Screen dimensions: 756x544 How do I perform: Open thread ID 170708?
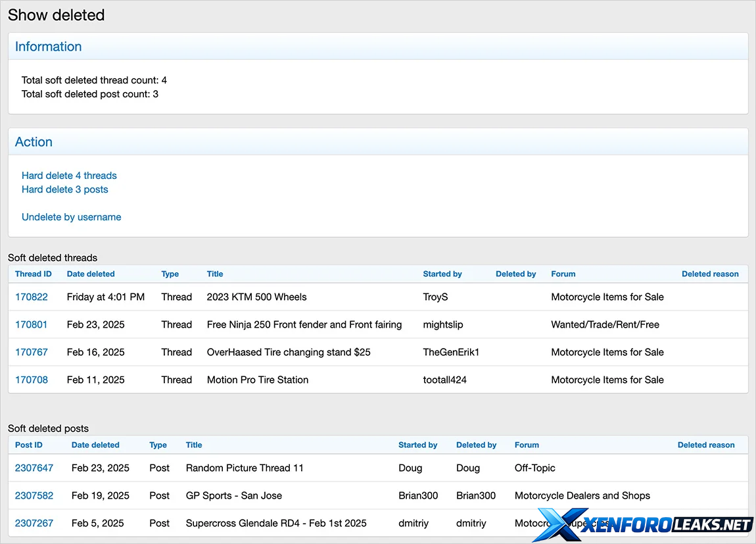coord(32,380)
